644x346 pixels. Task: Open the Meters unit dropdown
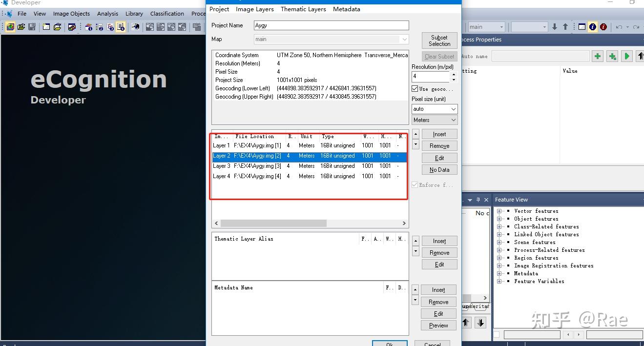[x=435, y=120]
